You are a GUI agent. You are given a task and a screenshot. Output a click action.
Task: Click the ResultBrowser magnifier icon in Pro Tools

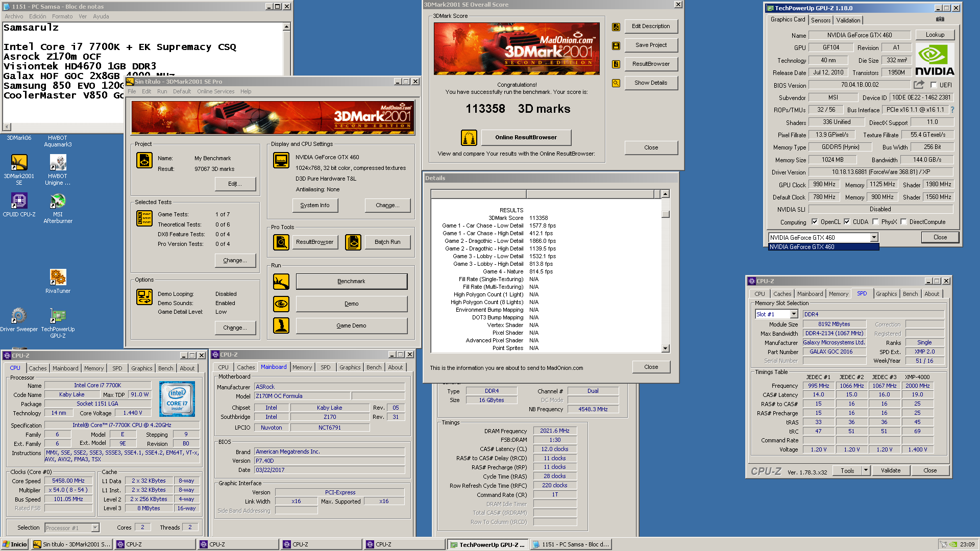tap(281, 242)
